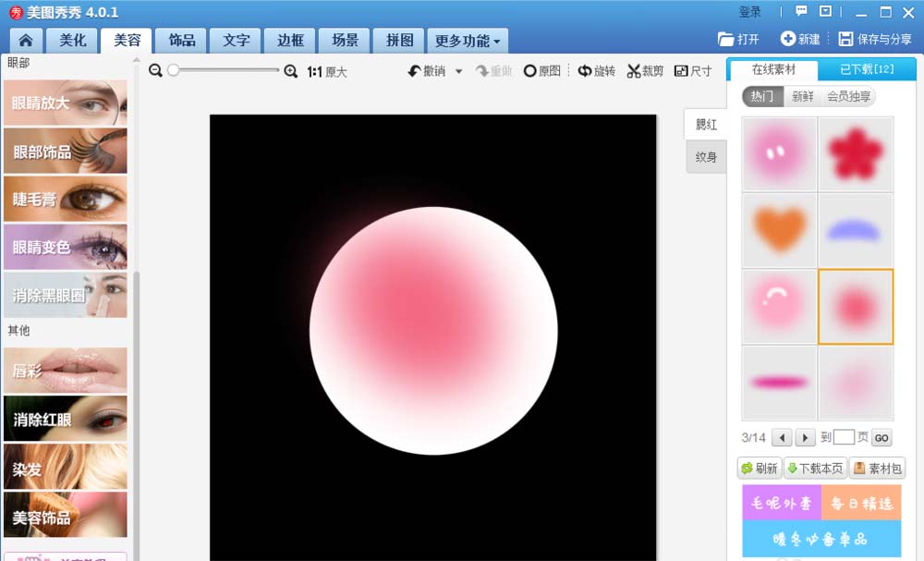This screenshot has height=561, width=924.
Task: Click the page number input field
Action: (x=844, y=437)
